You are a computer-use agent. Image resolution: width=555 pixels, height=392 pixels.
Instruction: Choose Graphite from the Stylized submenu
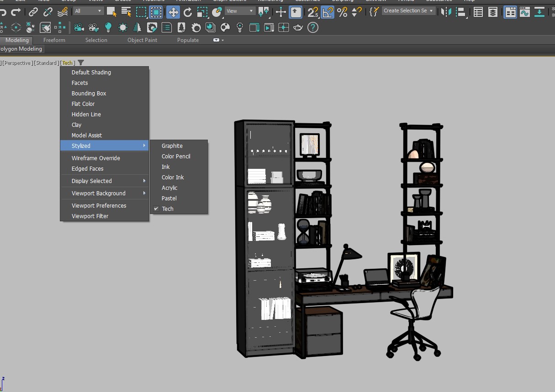pyautogui.click(x=172, y=146)
